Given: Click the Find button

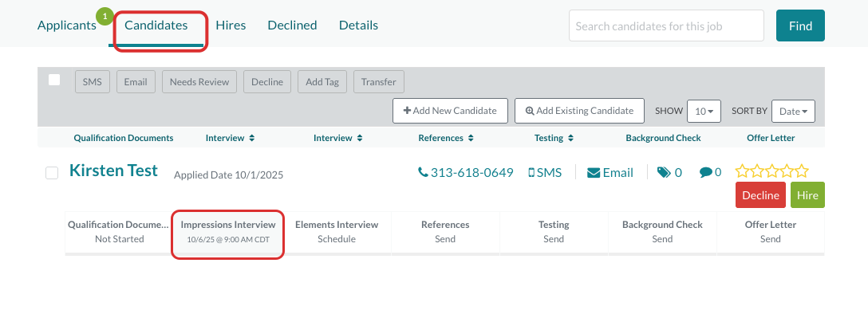Looking at the screenshot, I should [x=800, y=26].
